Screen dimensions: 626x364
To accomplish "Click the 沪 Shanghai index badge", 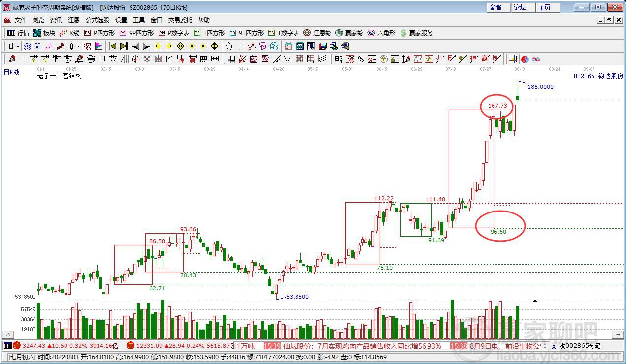I will (x=16, y=346).
